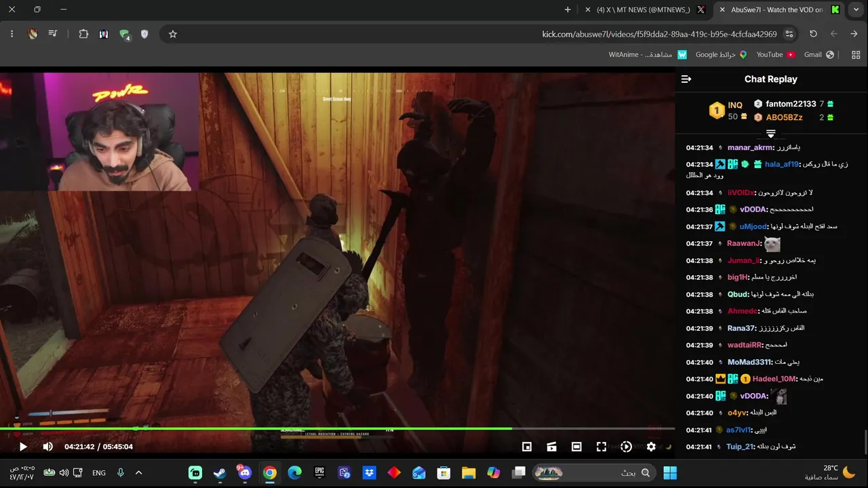The height and width of the screenshot is (488, 868).
Task: Open the Gmail bookmark
Action: pos(819,54)
